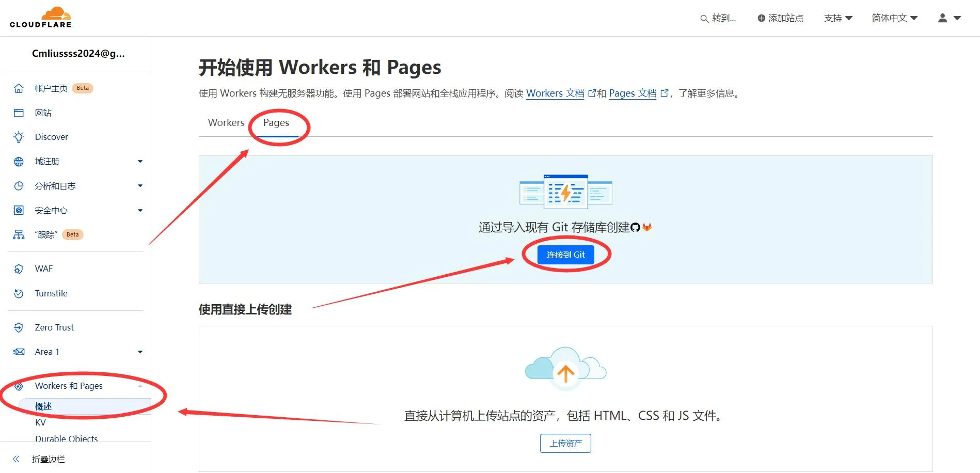Click the Zero Trust sidebar icon
Image resolution: width=980 pixels, height=473 pixels.
pyautogui.click(x=19, y=327)
